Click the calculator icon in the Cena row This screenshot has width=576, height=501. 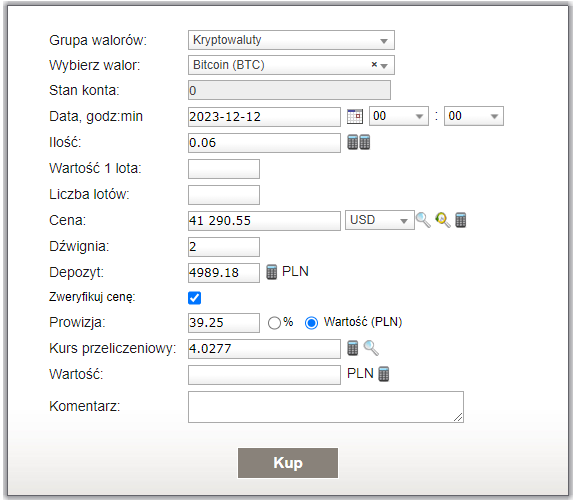coord(461,220)
